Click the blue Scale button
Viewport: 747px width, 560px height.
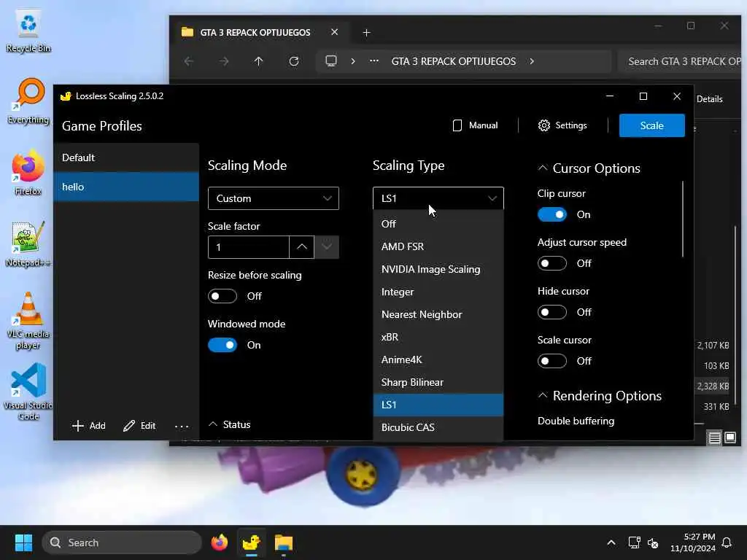(x=651, y=125)
